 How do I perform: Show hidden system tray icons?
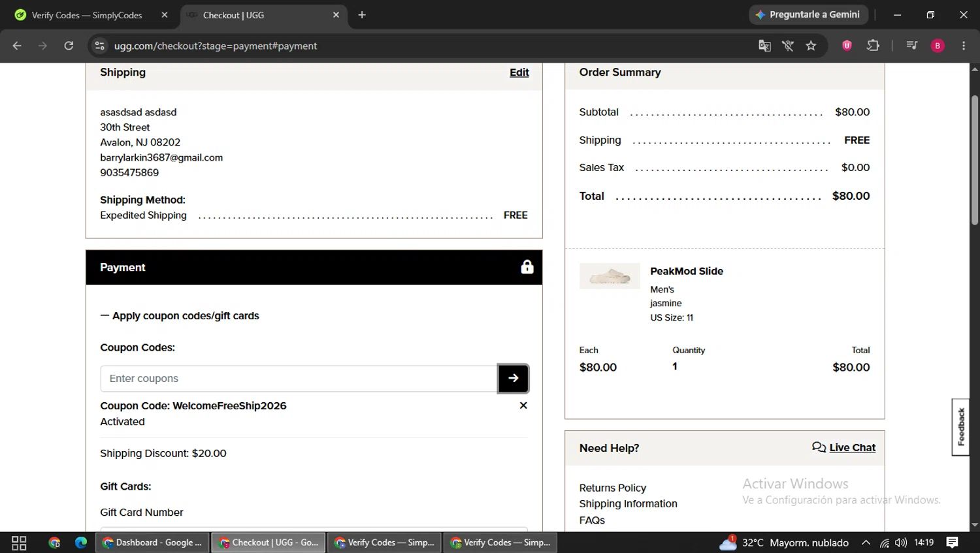pyautogui.click(x=866, y=543)
